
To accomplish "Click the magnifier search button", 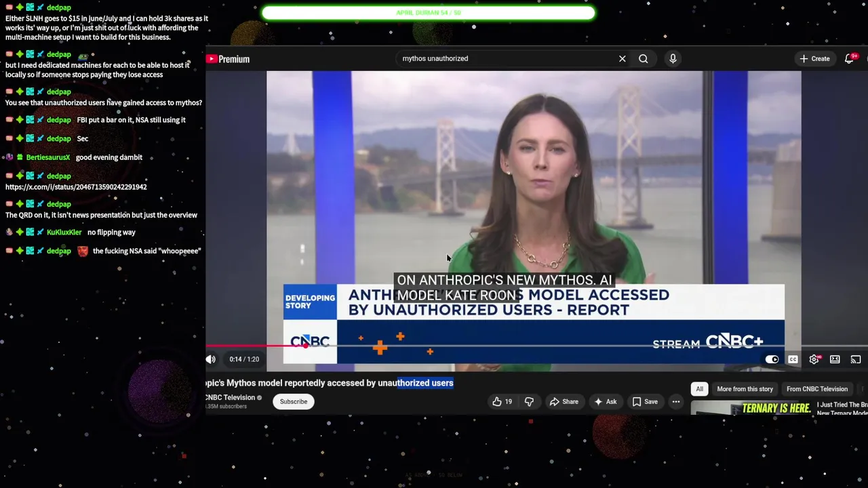I will pyautogui.click(x=643, y=59).
